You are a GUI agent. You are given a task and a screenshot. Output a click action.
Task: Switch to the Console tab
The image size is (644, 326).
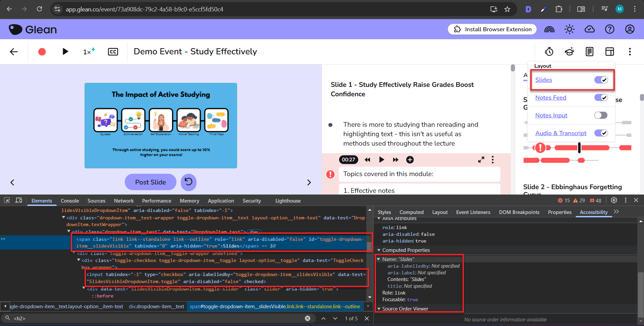click(x=70, y=201)
